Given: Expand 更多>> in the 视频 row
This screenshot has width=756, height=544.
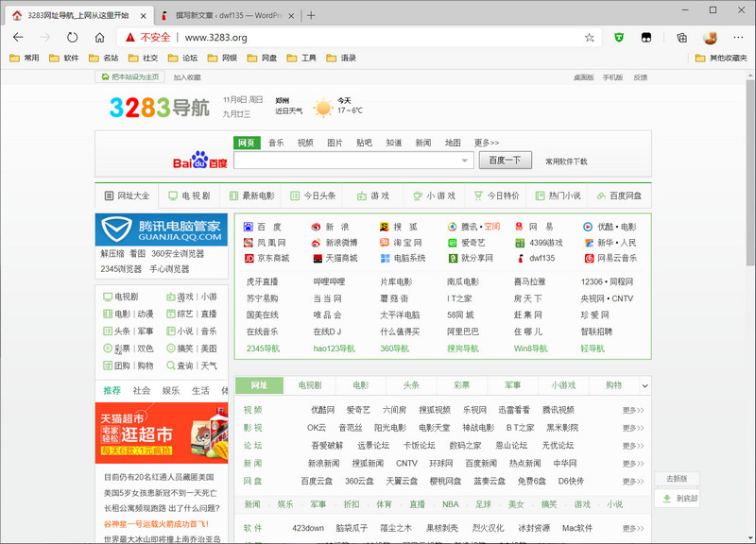Looking at the screenshot, I should point(633,410).
